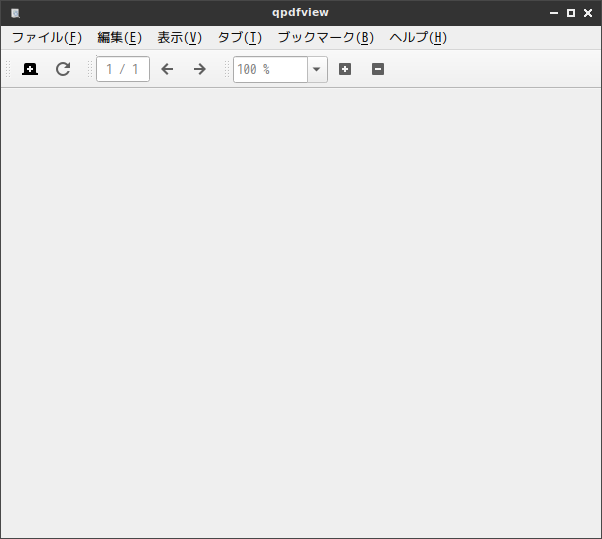
Task: Go to previous page with left arrow
Action: click(x=167, y=69)
